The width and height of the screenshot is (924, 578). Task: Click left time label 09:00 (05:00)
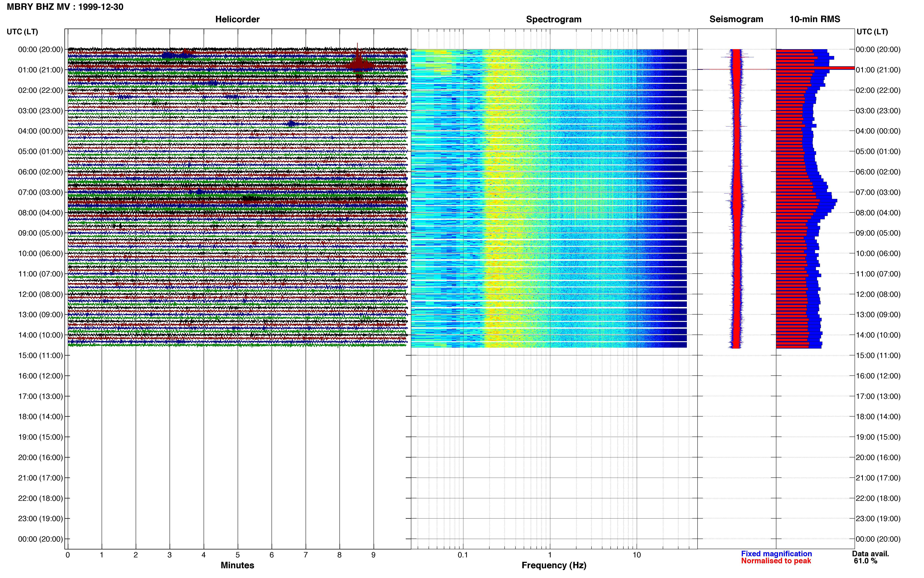pyautogui.click(x=41, y=233)
